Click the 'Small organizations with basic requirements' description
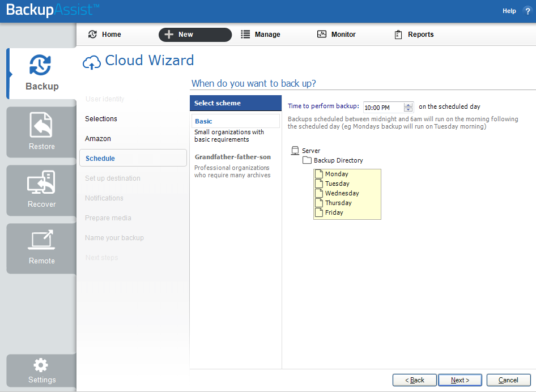This screenshot has height=392, width=536. coord(229,136)
